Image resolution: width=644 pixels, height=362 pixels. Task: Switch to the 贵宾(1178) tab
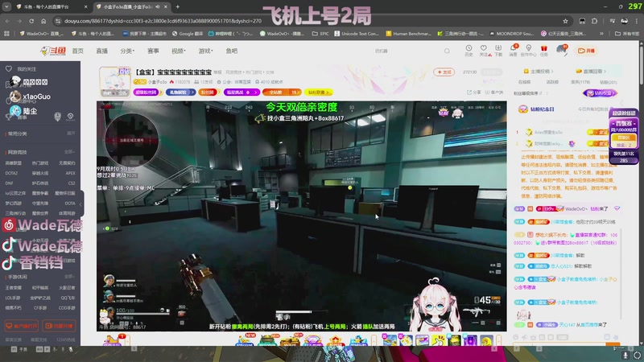[580, 82]
